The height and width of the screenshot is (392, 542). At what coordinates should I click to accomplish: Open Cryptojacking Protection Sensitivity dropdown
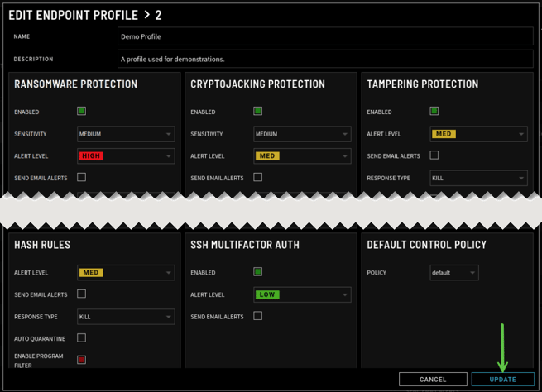pyautogui.click(x=302, y=134)
